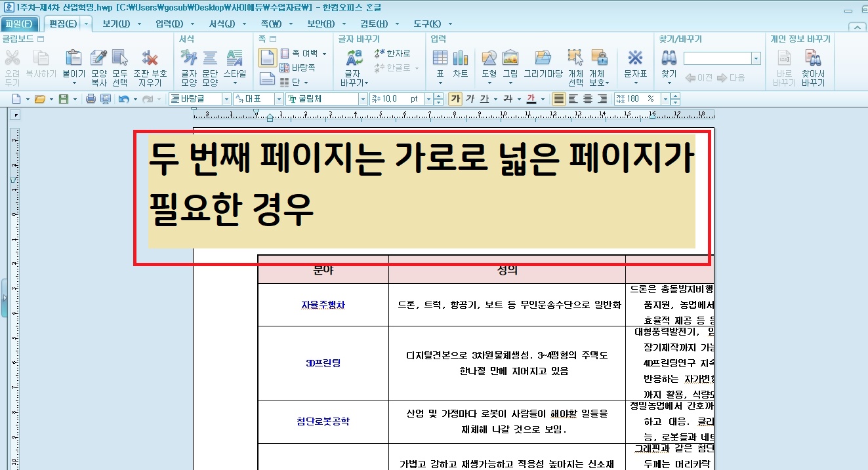This screenshot has height=470, width=868.
Task: Expand the 쪽 여백 (Page Margin) dropdown
Action: point(324,54)
